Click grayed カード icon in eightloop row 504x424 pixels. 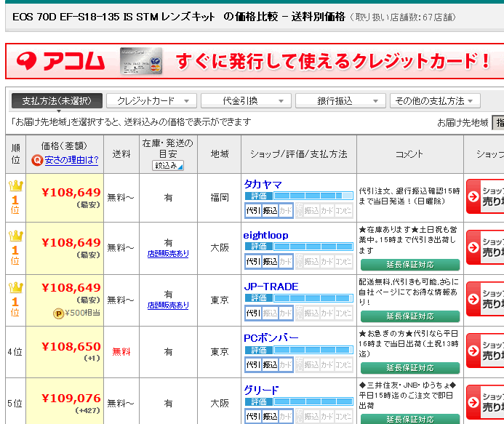coord(327,261)
